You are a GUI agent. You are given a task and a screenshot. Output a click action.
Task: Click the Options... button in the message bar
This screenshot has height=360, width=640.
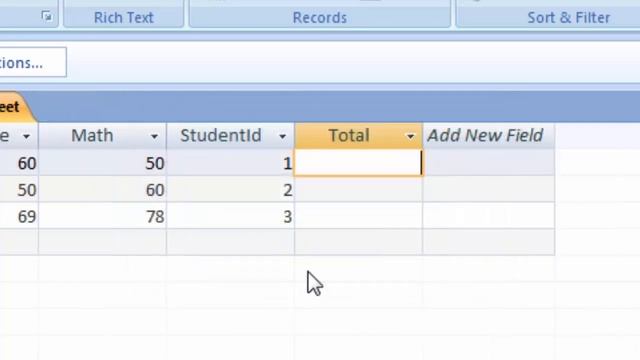(x=33, y=62)
